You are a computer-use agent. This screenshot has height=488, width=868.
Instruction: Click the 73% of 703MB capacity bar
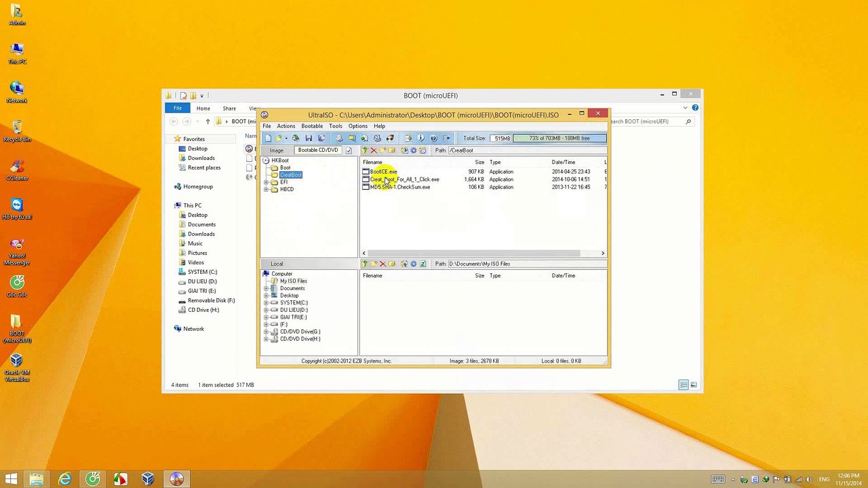pyautogui.click(x=559, y=138)
